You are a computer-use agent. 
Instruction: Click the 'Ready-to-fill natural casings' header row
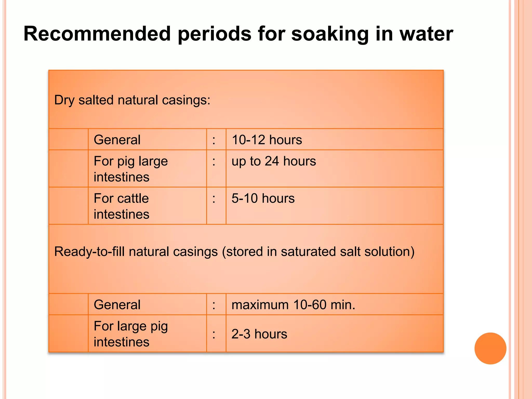(x=246, y=259)
